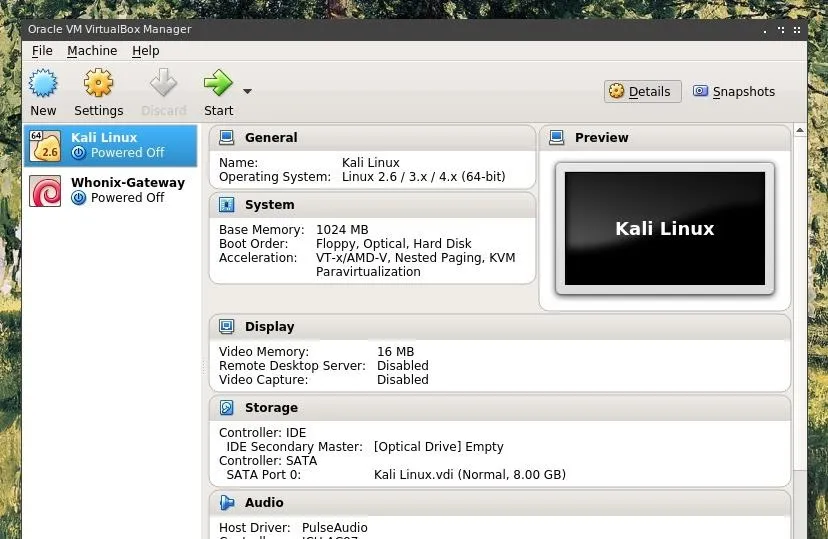828x539 pixels.
Task: Open the File menu
Action: coord(42,51)
